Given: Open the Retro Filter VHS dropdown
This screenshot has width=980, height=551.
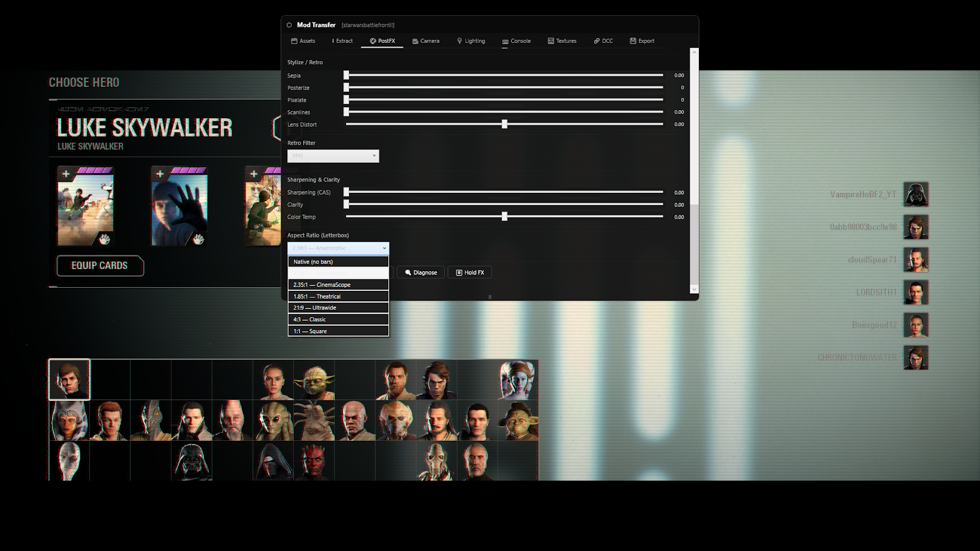Looking at the screenshot, I should (333, 156).
